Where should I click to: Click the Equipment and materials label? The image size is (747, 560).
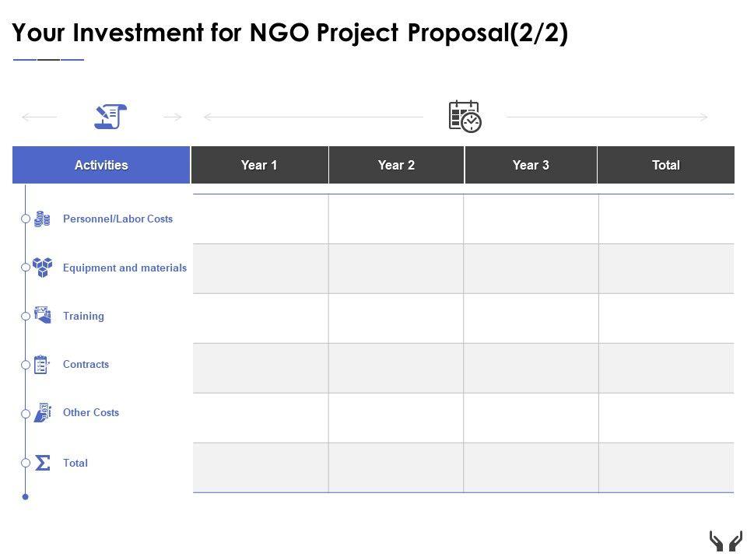(124, 268)
